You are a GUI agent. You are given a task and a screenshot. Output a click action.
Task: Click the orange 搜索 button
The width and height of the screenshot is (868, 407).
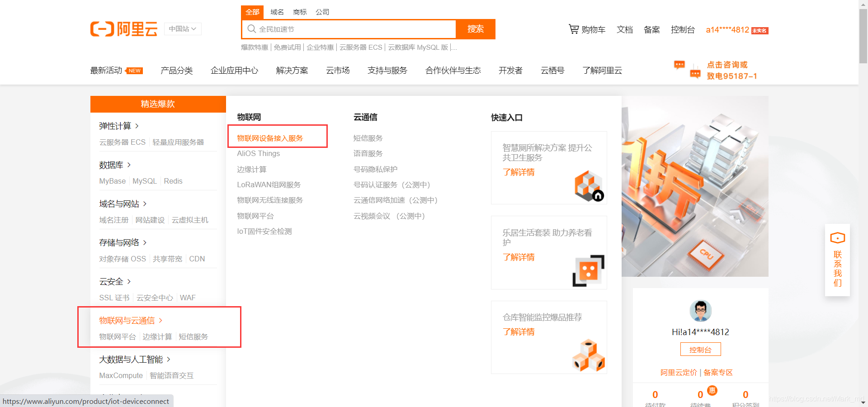tap(476, 29)
